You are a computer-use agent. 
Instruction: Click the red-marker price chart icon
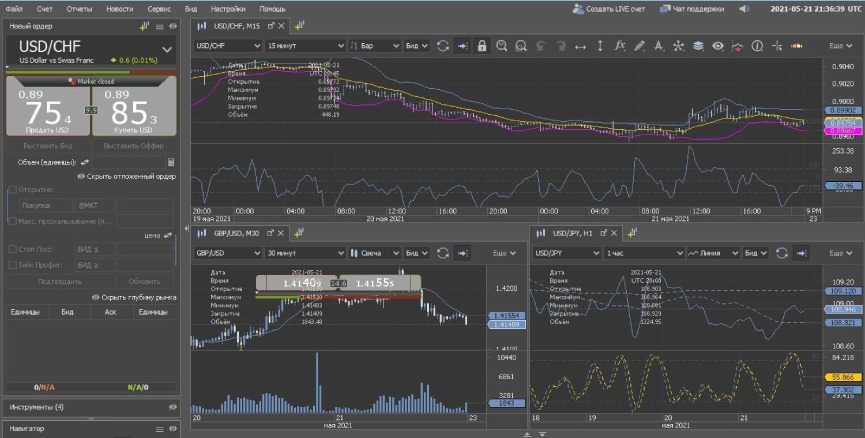click(737, 46)
